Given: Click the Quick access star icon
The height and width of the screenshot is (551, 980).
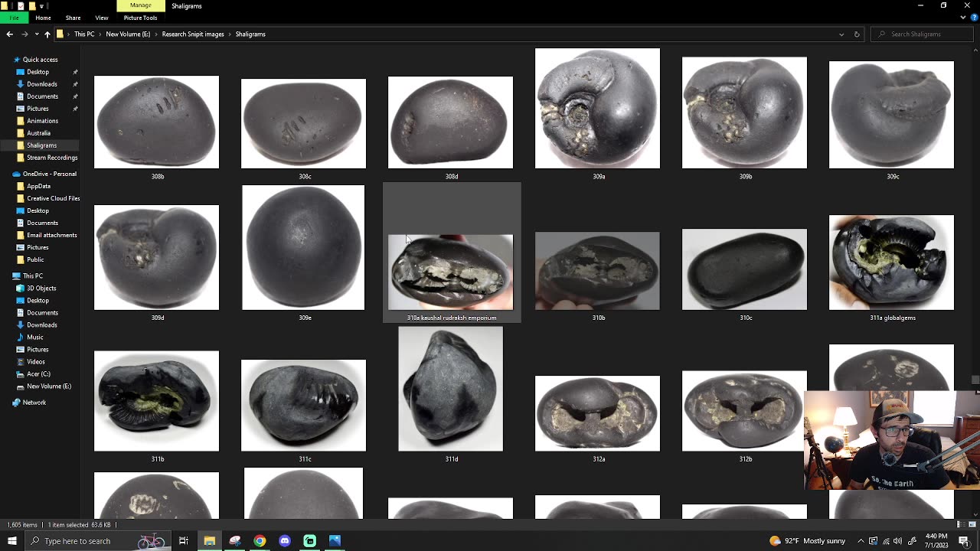Looking at the screenshot, I should tap(16, 60).
